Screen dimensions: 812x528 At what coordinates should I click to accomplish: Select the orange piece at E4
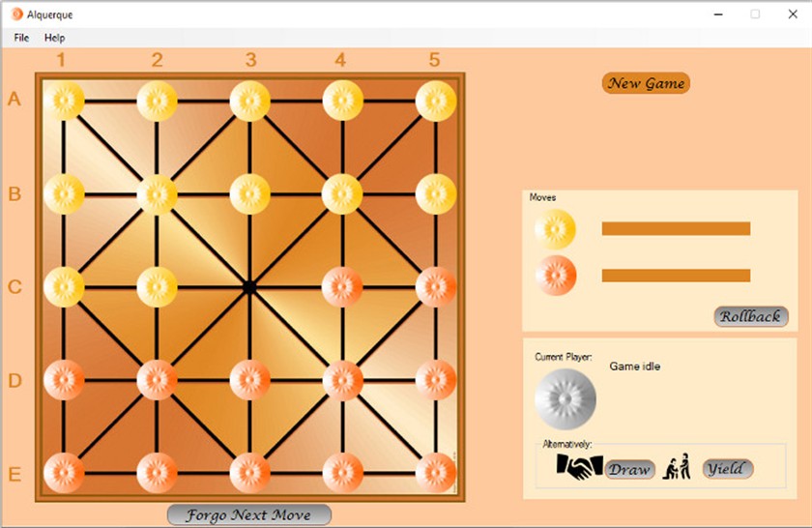(x=342, y=473)
